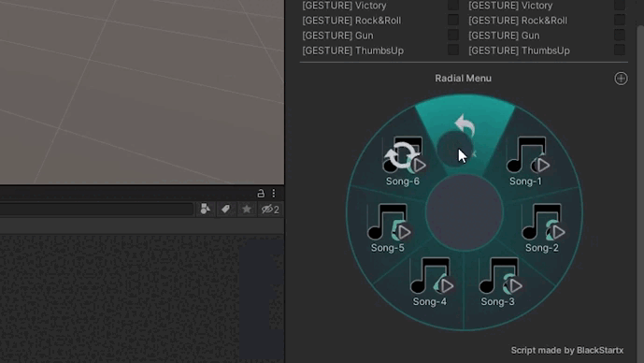Screen dimensions: 644x363
Task: Click the search by type icon
Action: coord(206,210)
